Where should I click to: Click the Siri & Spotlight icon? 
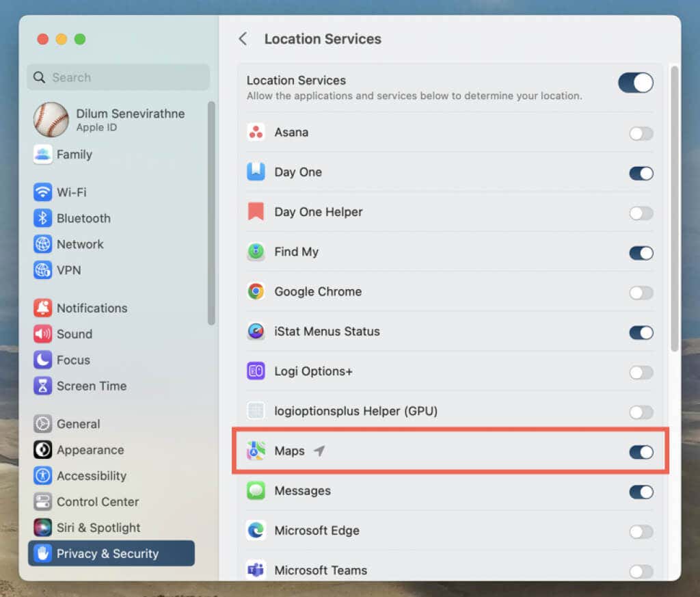point(42,528)
